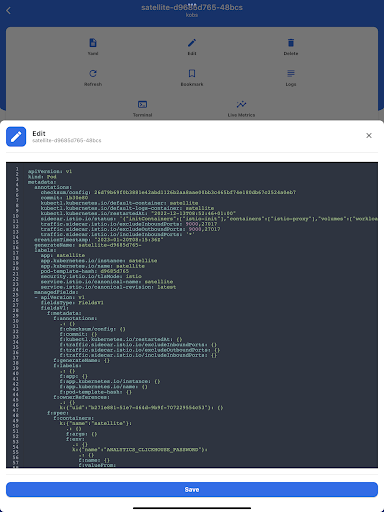Click inside the YAML code editor area
Image resolution: width=384 pixels, height=512 pixels.
[192, 315]
